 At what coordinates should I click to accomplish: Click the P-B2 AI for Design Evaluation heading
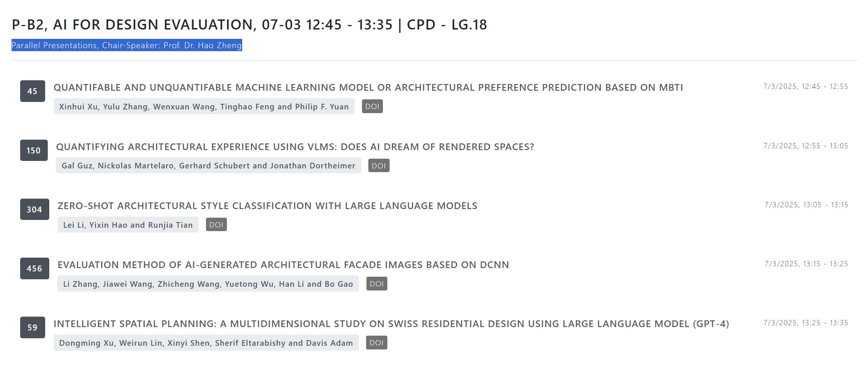point(249,25)
